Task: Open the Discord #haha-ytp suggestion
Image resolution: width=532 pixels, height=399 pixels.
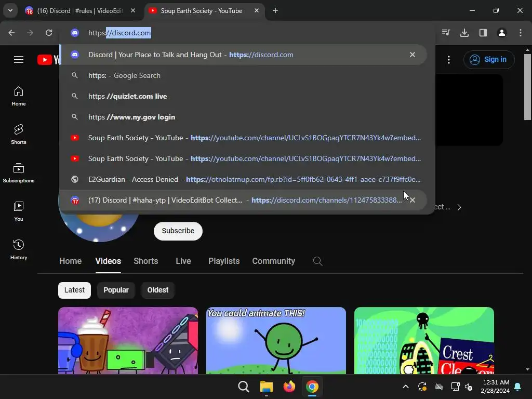Action: [x=243, y=200]
